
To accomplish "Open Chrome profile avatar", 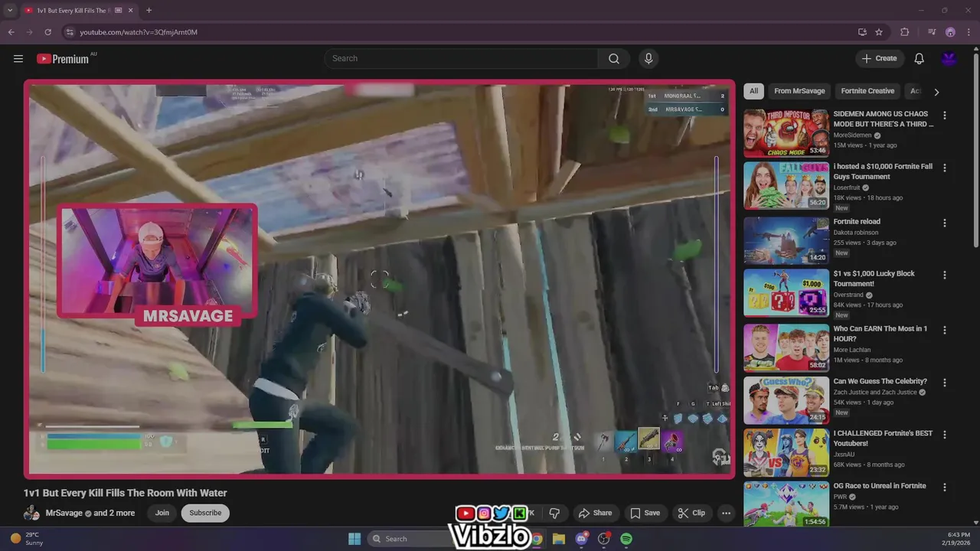I will 950,32.
